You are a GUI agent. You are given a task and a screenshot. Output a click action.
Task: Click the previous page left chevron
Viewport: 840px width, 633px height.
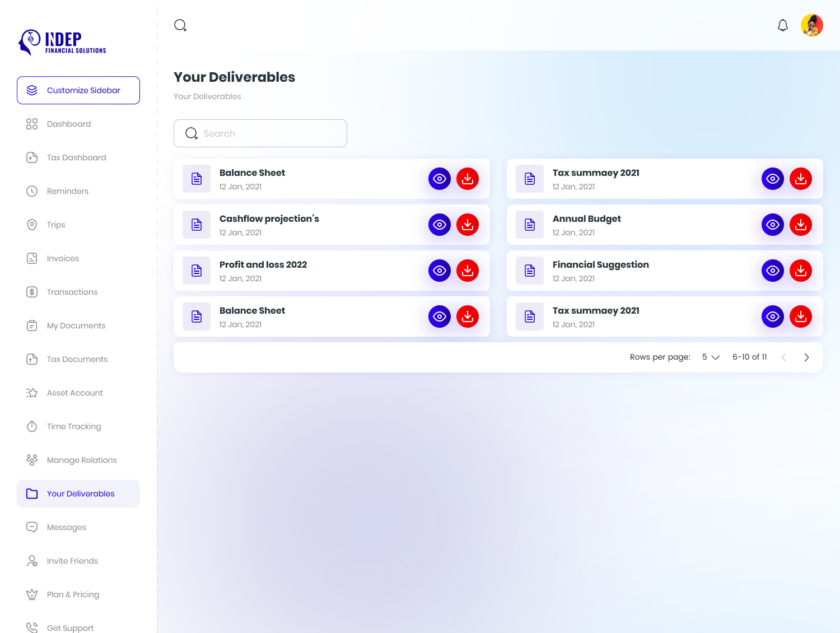pyautogui.click(x=784, y=357)
